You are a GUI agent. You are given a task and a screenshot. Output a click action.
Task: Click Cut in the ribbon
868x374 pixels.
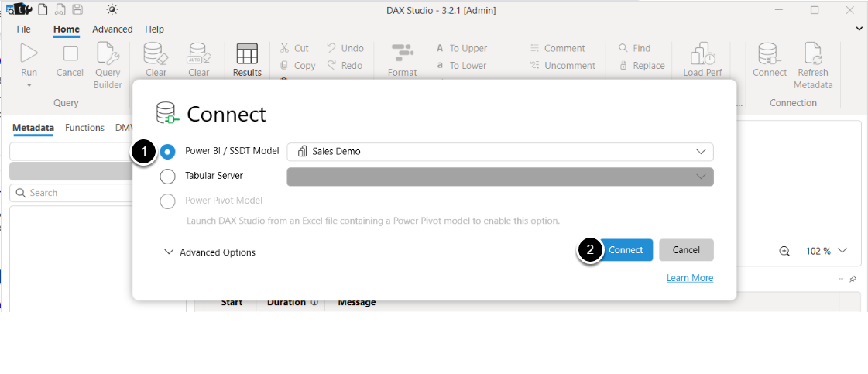click(294, 48)
